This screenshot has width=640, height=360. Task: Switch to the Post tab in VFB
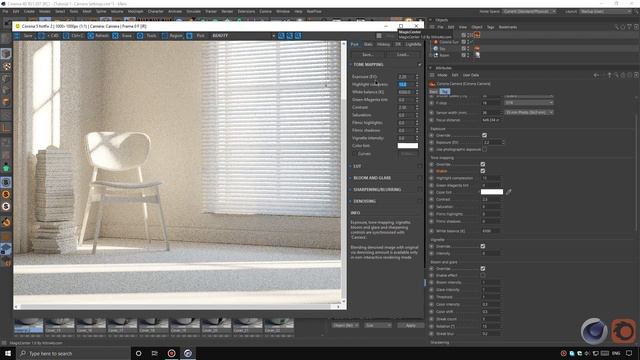[354, 44]
